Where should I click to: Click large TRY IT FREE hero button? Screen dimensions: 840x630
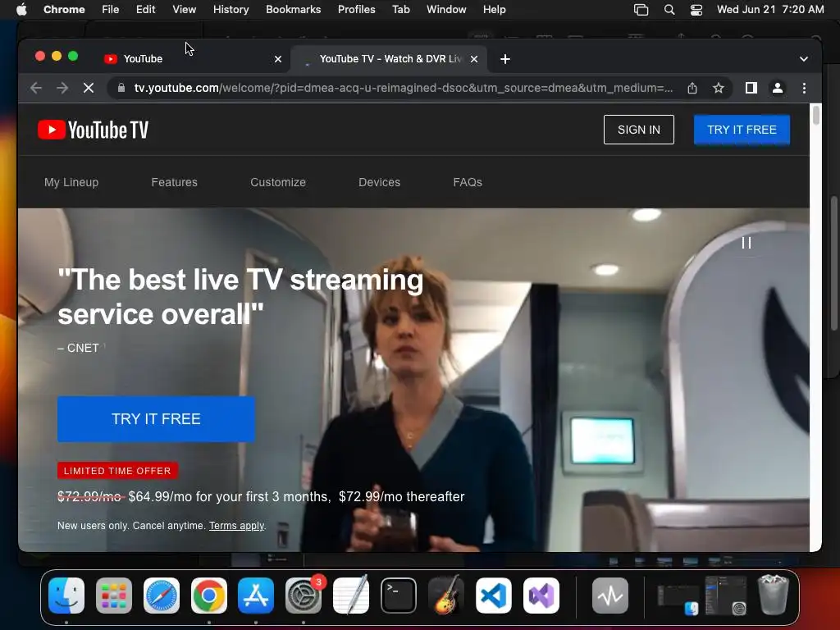click(156, 419)
